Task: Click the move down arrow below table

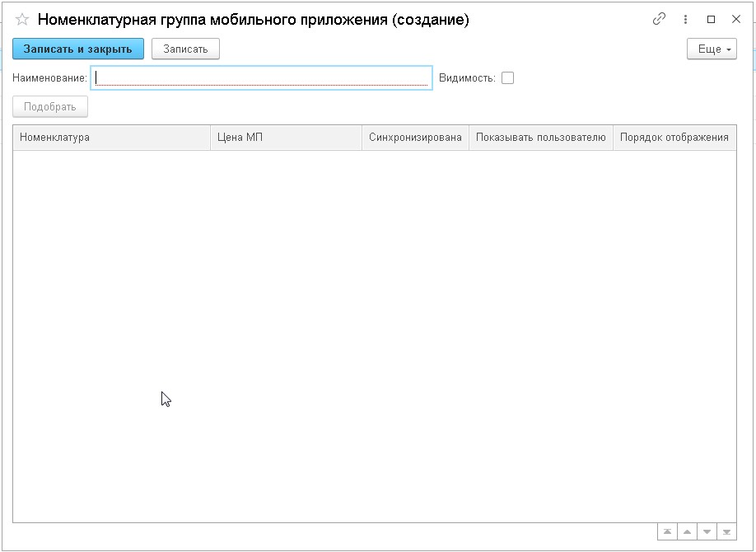Action: (707, 532)
